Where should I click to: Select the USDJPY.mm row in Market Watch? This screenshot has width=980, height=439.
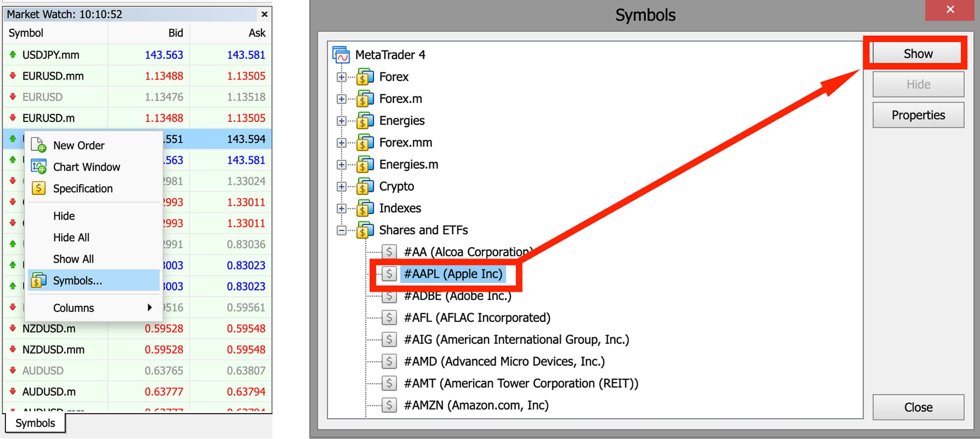coord(51,55)
